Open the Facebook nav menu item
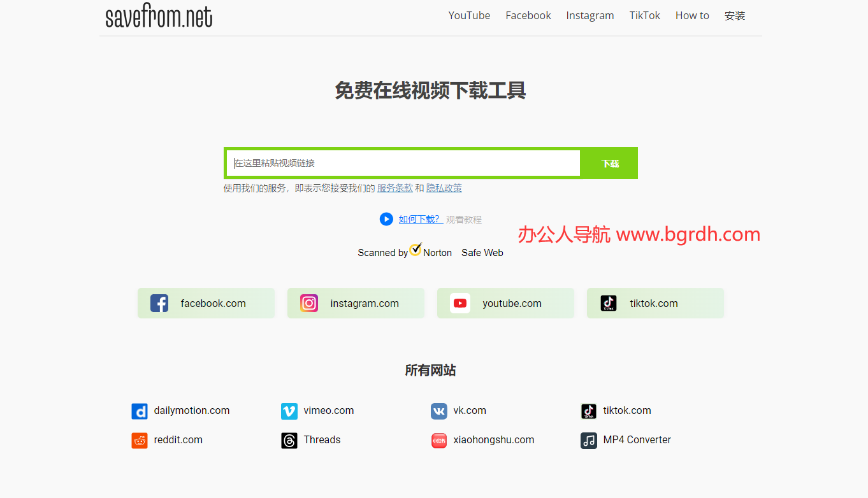868x498 pixels. point(528,15)
